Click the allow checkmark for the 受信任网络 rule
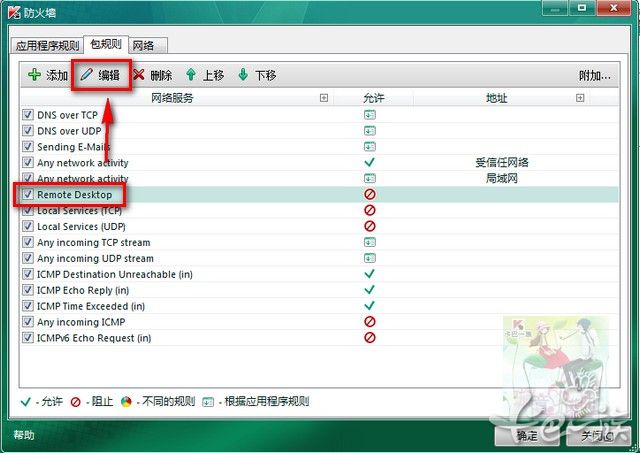Screen dimensions: 640x453 [370, 162]
